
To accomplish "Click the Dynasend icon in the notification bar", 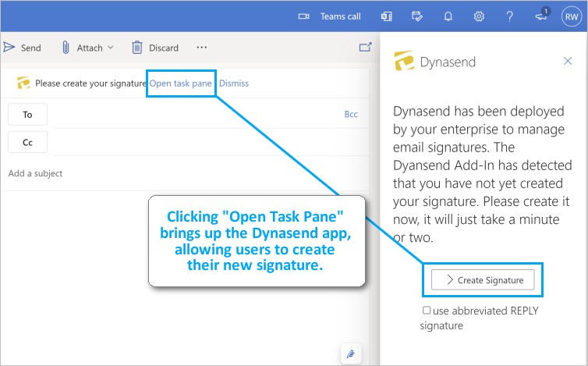I will pos(23,83).
